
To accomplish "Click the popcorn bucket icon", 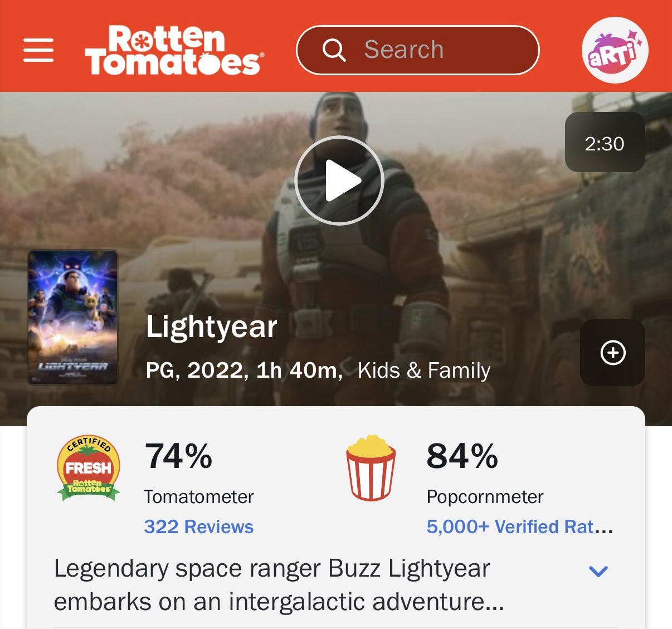I will (371, 468).
